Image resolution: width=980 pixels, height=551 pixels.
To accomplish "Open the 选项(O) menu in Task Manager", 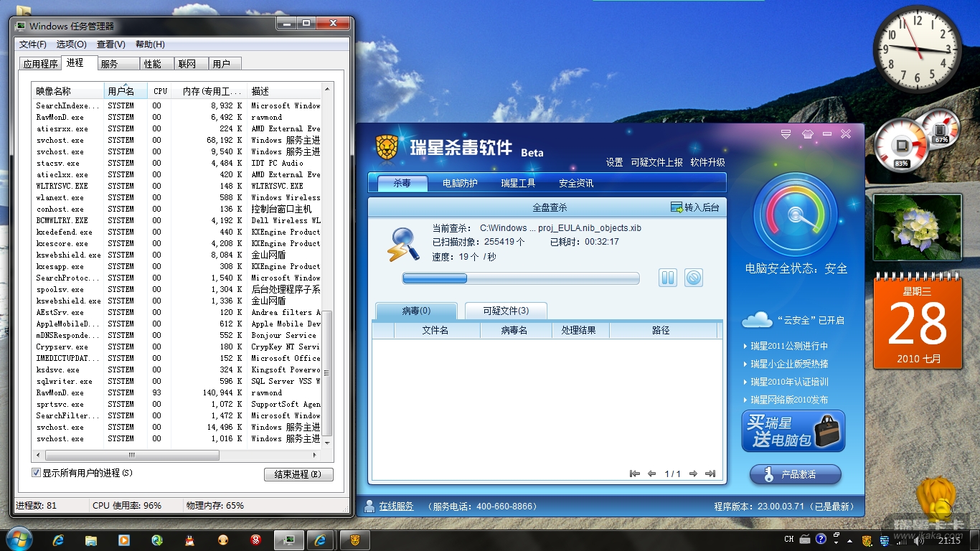I will coord(72,44).
